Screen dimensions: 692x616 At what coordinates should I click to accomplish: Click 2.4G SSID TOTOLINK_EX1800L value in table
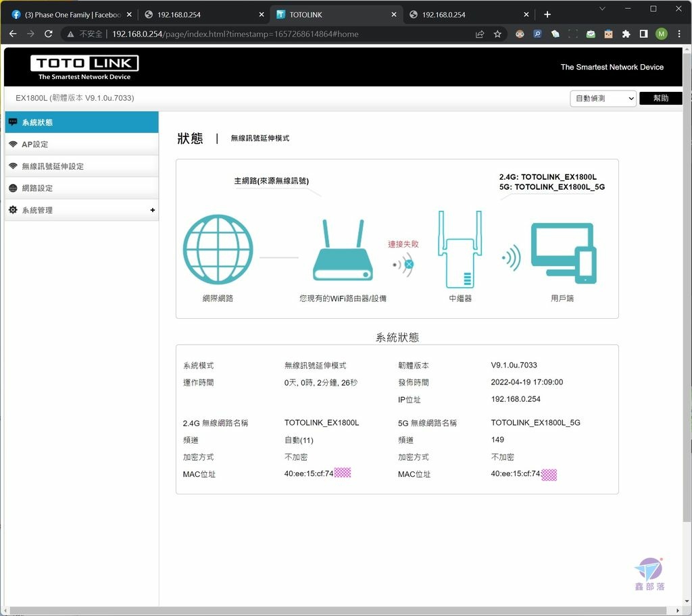point(321,423)
